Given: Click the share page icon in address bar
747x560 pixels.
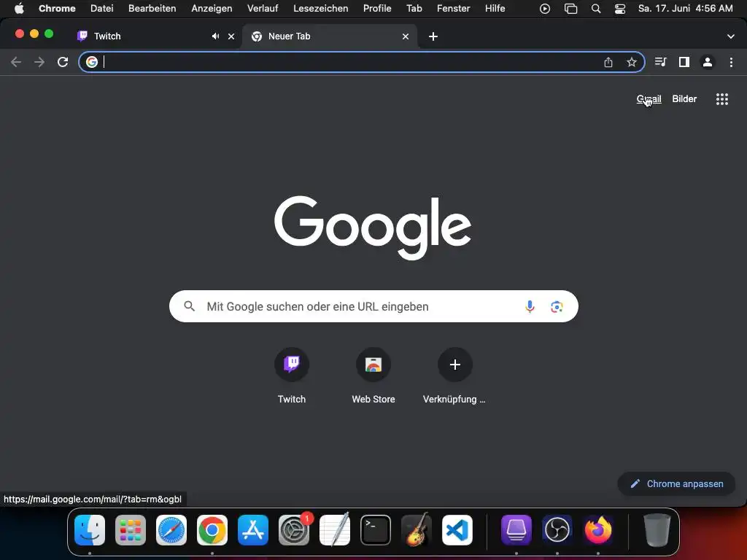Looking at the screenshot, I should (x=608, y=62).
